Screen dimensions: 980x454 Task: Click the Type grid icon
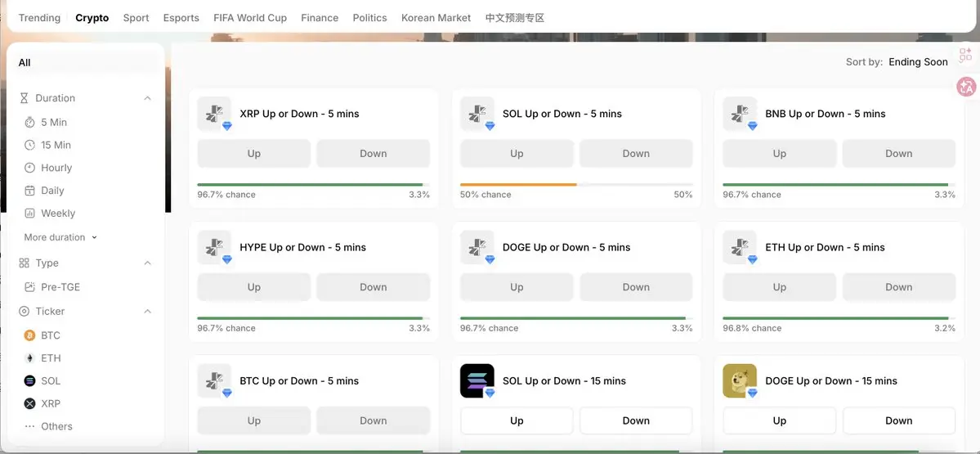coord(25,263)
